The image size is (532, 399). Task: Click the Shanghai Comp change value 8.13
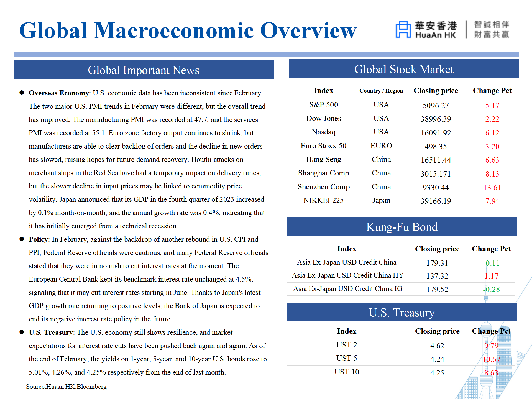coord(492,174)
